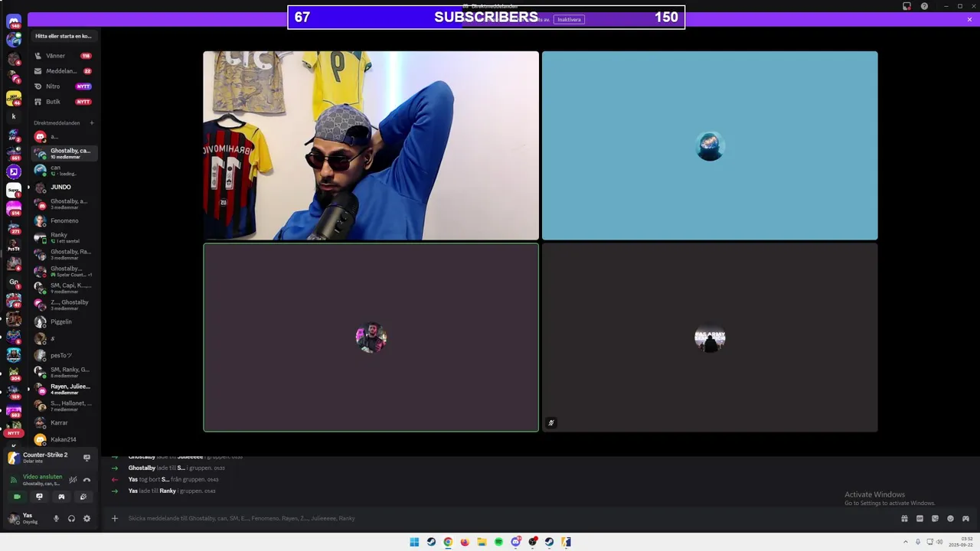This screenshot has height=551, width=980.
Task: Mute the microphone beside Yas
Action: pyautogui.click(x=56, y=518)
